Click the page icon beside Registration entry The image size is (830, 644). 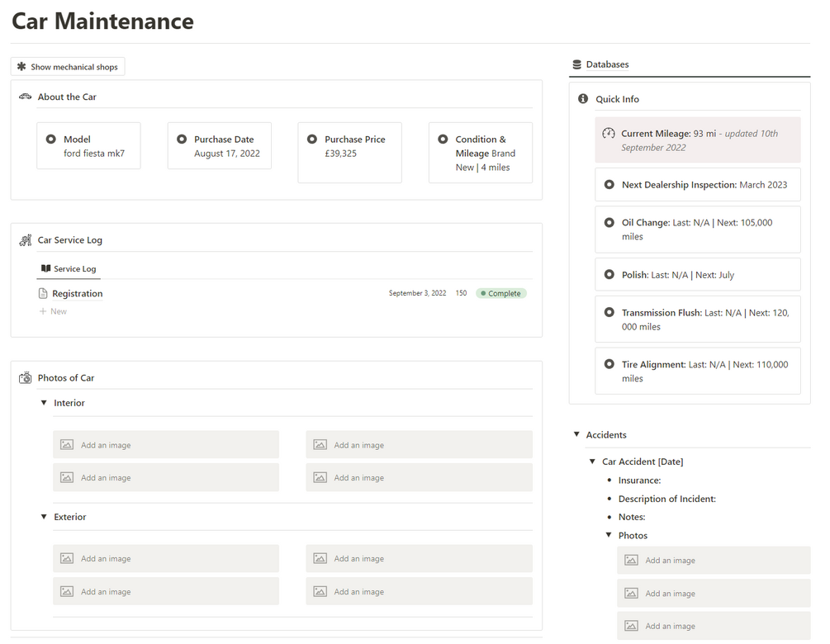coord(44,294)
